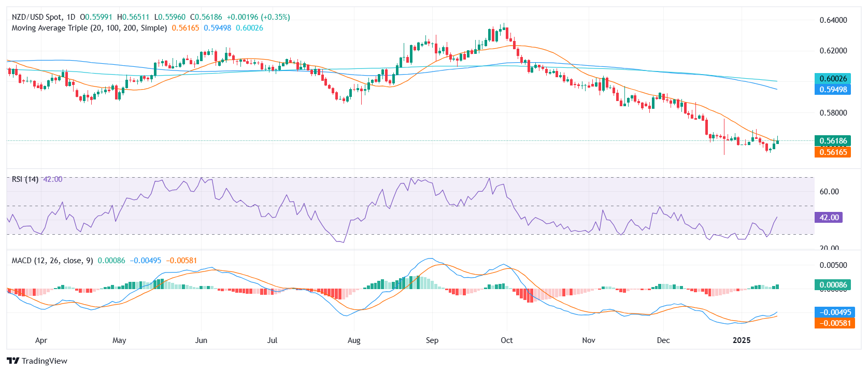Select the orange 0.56165 price tag
Image resolution: width=868 pixels, height=372 pixels.
pos(833,152)
